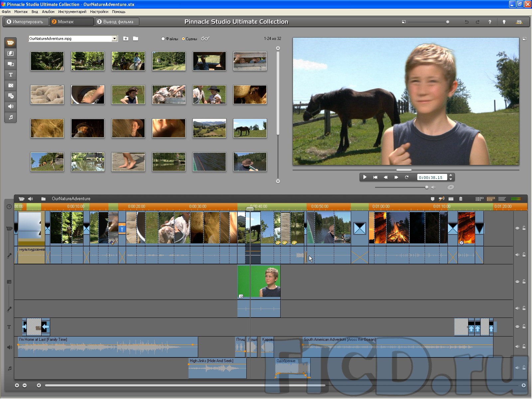Viewport: 532px width, 399px height.
Task: Open the music album tab
Action: tap(11, 117)
